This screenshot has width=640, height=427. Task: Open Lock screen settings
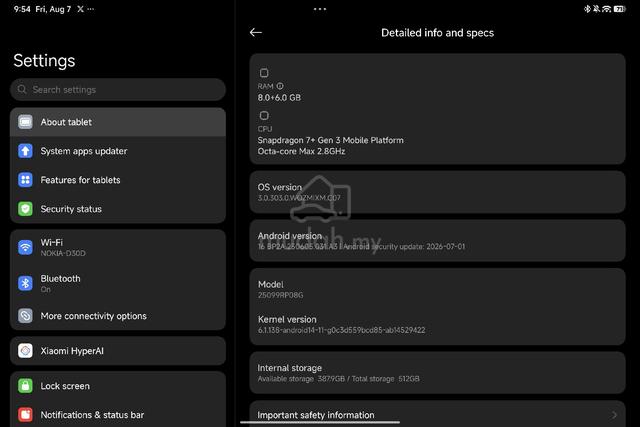coord(118,385)
